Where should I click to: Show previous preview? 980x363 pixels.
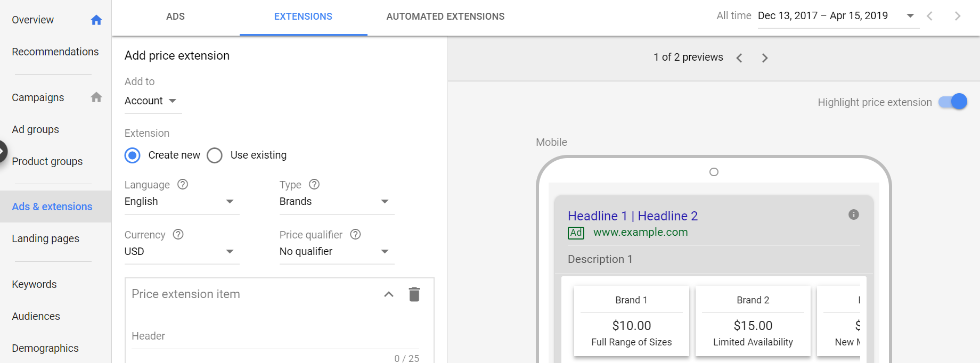coord(739,58)
